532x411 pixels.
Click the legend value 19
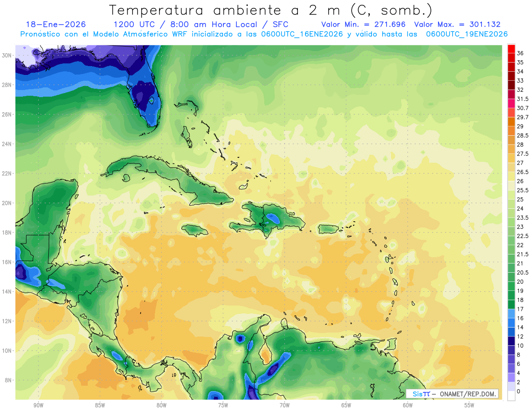[x=520, y=291]
